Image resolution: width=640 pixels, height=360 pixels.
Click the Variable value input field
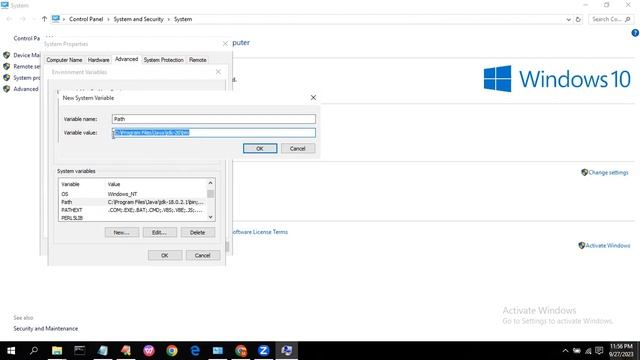214,133
